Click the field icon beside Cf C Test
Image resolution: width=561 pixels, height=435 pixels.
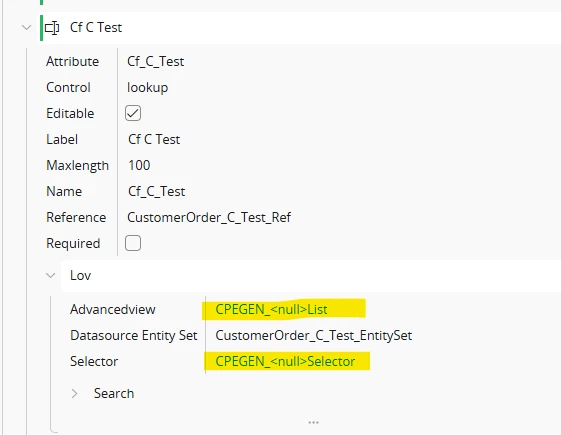(x=52, y=28)
